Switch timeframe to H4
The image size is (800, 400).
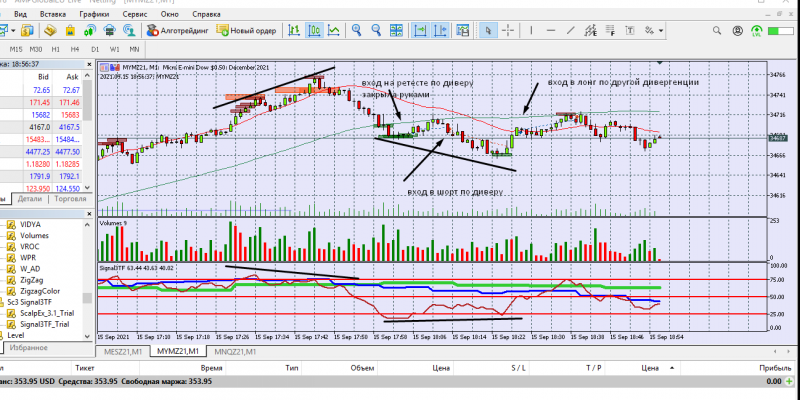tap(75, 49)
